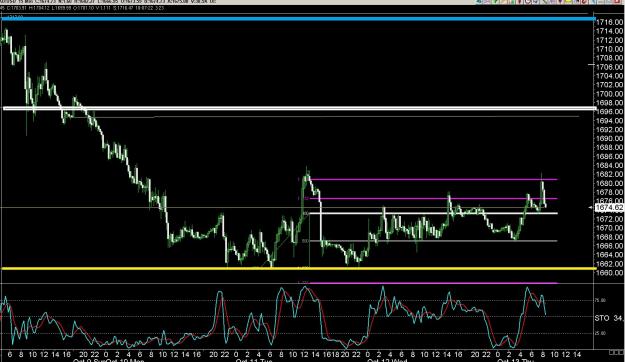
Task: Click the 1704.00 price axis label
Action: point(609,76)
